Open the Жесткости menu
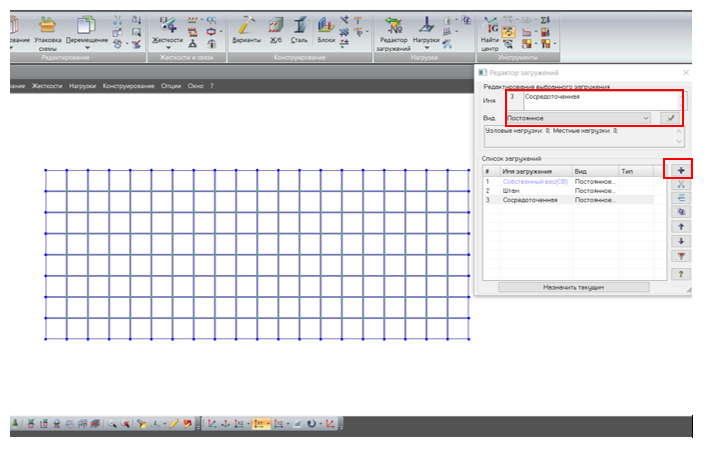 47,86
